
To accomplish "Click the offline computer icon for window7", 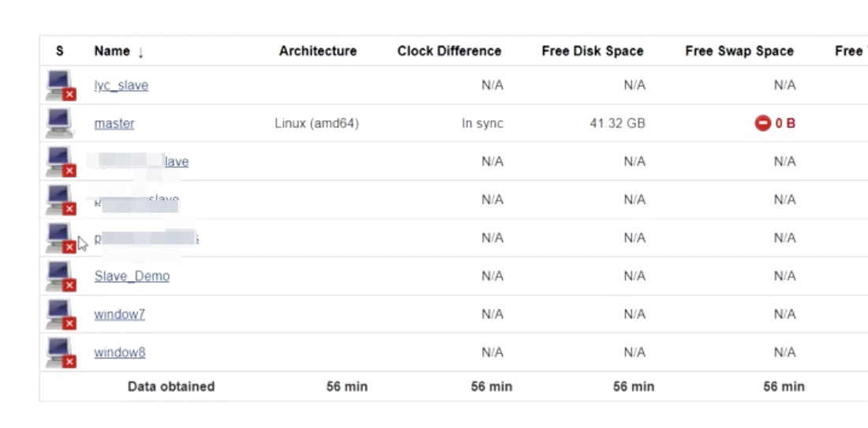I will coord(60,314).
